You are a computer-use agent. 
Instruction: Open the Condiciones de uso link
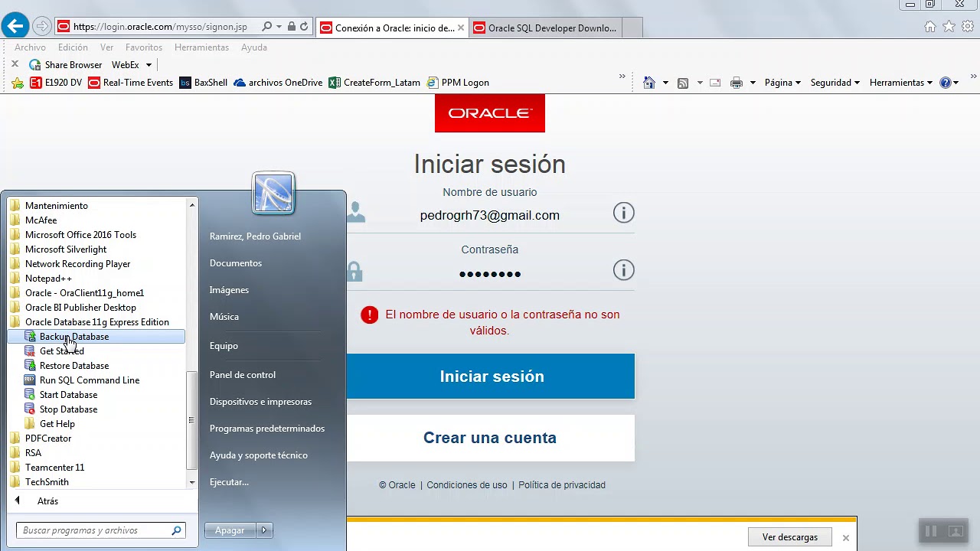tap(467, 485)
